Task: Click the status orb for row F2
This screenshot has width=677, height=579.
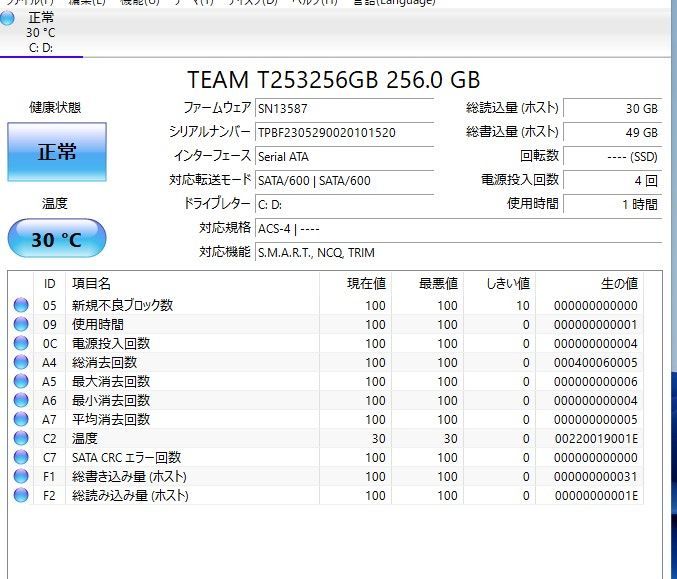Action: click(x=21, y=495)
